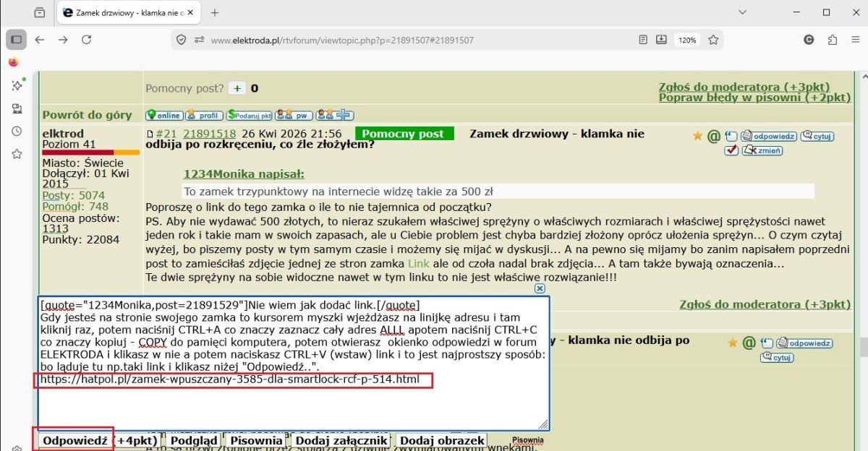
Task: Click inside the reply text area
Action: [x=293, y=363]
